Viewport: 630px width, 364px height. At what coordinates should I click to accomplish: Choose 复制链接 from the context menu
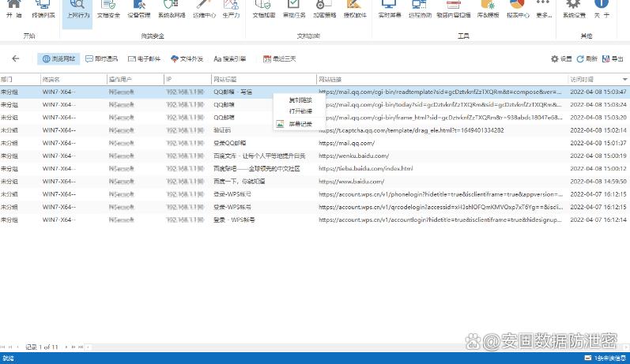click(x=300, y=100)
